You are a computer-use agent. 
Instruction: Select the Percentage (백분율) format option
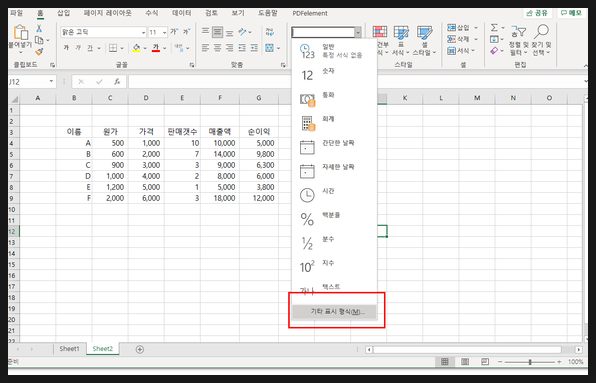[x=334, y=219]
